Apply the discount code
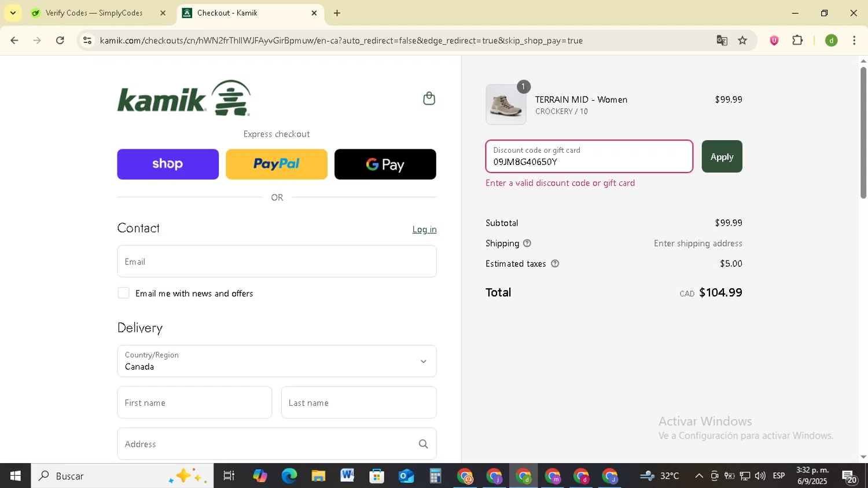The height and width of the screenshot is (488, 868). click(x=722, y=156)
